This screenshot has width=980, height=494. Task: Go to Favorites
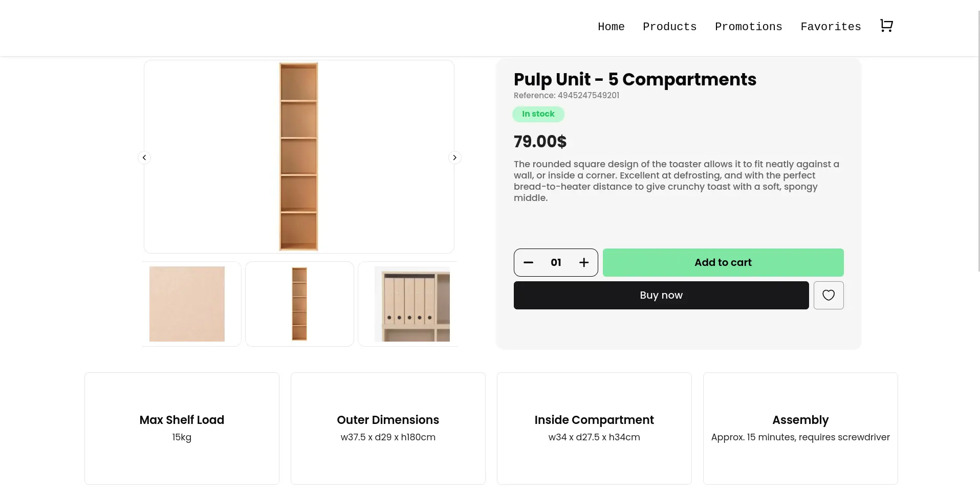(x=831, y=27)
